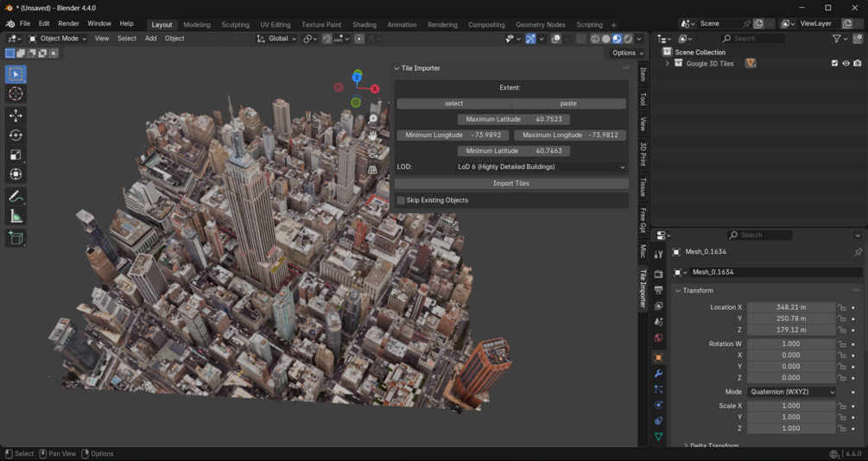Open the Add menu in viewport header

pyautogui.click(x=150, y=39)
